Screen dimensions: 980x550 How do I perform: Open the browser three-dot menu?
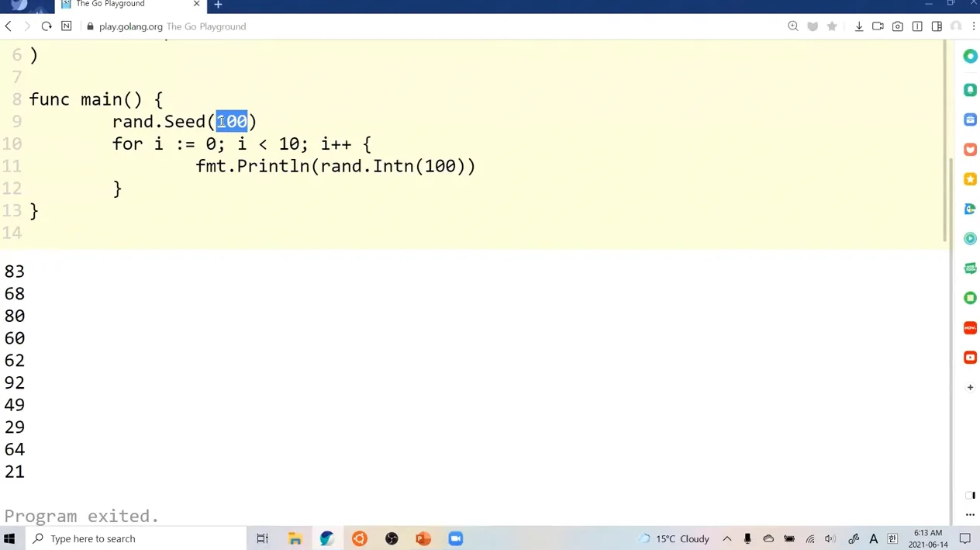point(974,26)
